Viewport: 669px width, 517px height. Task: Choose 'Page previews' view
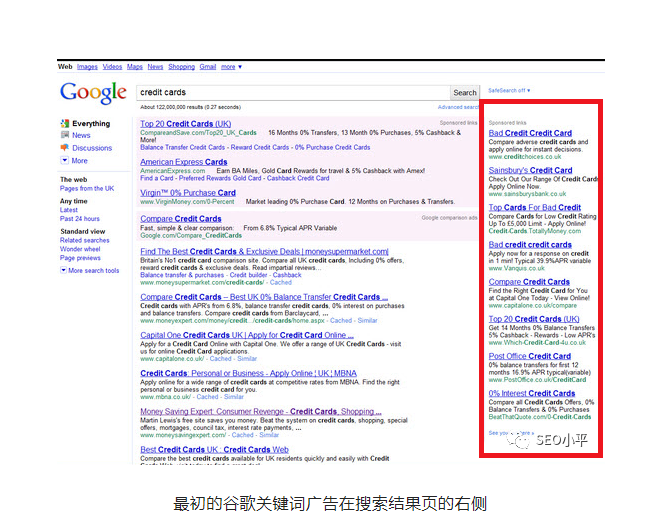point(80,258)
